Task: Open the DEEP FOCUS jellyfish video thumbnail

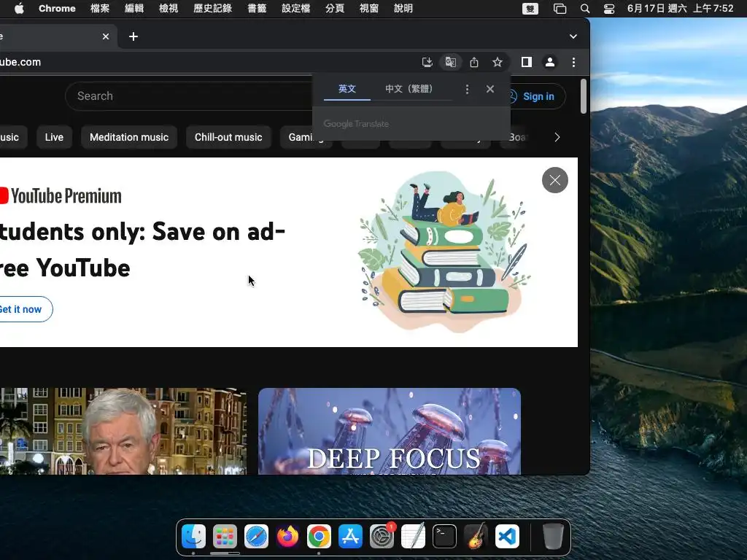Action: pyautogui.click(x=390, y=432)
